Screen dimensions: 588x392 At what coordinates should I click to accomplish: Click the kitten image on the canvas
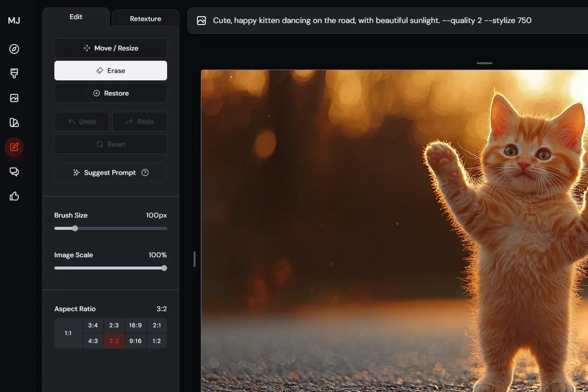(x=394, y=231)
